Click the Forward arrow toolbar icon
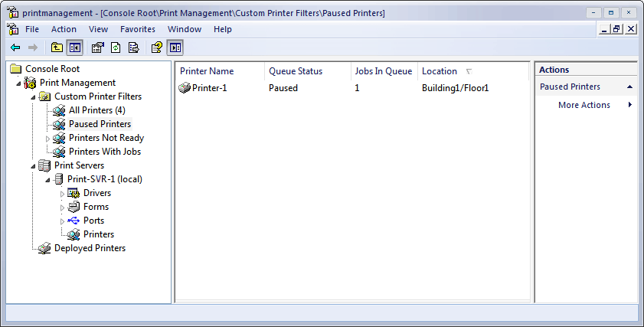Viewport: 644px width, 327px height. (x=33, y=47)
